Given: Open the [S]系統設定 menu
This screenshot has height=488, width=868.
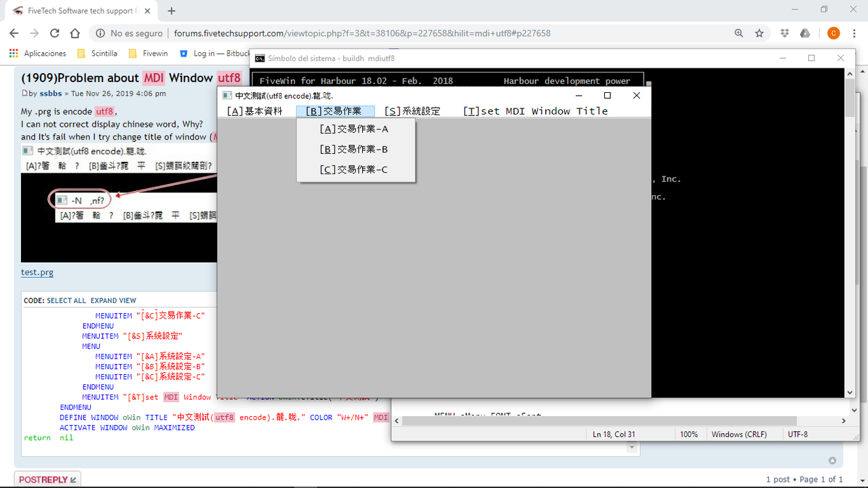Looking at the screenshot, I should pyautogui.click(x=412, y=111).
